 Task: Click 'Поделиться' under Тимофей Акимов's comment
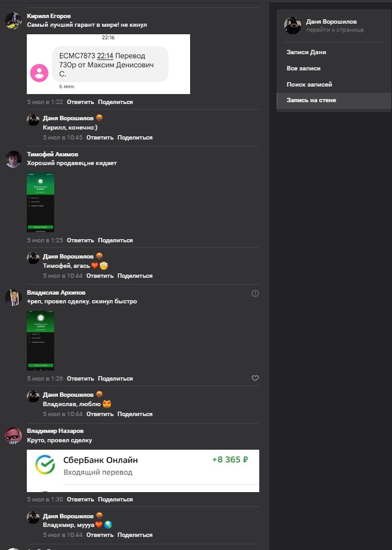115,240
